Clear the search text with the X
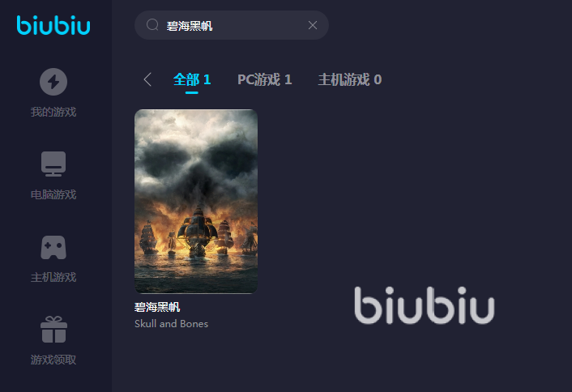Viewport: 572px width, 392px height. (x=313, y=25)
